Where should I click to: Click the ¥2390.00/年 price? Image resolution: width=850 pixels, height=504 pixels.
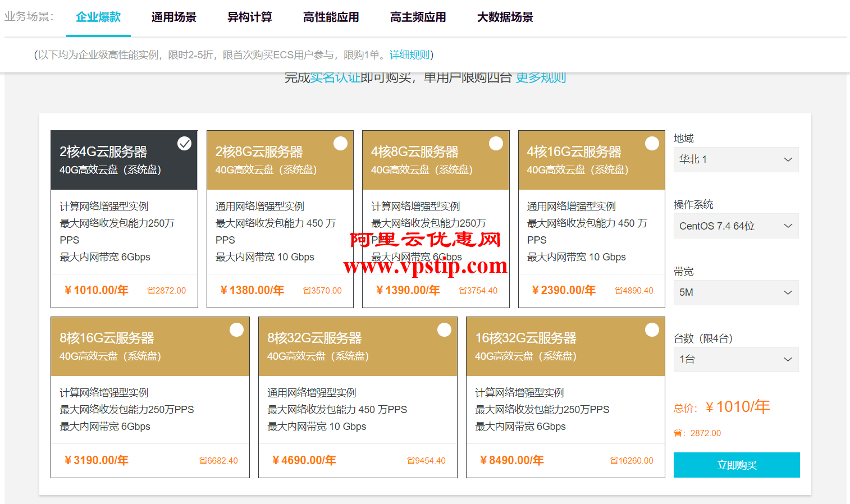[x=564, y=290]
